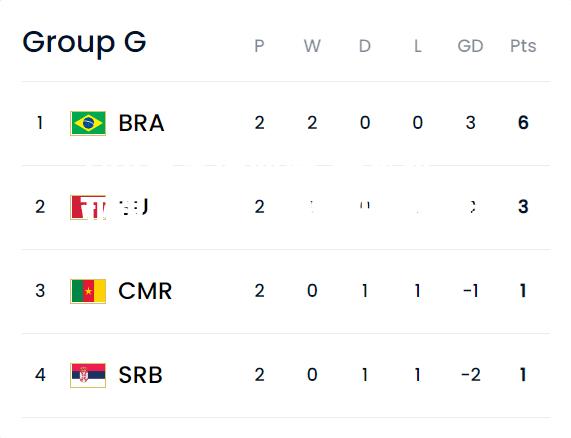This screenshot has width=571, height=438.
Task: Select Cameroon's -1 goal difference
Action: 470,291
